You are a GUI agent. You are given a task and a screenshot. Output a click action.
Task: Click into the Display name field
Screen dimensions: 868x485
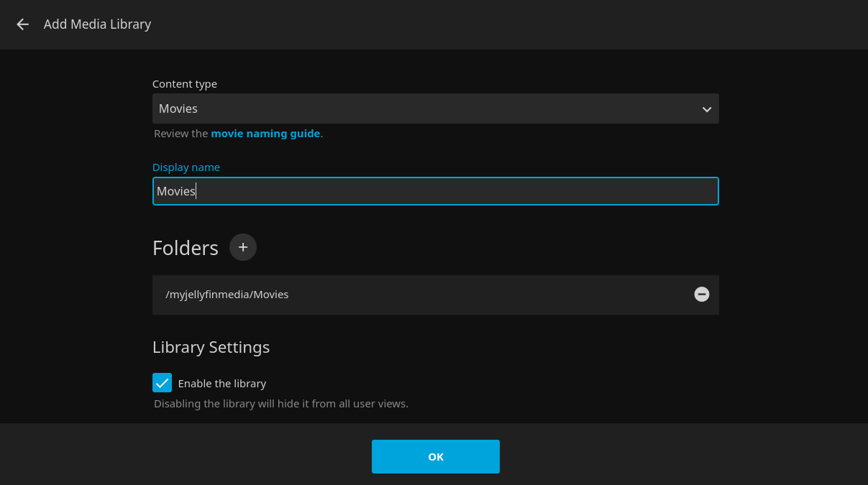tap(436, 191)
